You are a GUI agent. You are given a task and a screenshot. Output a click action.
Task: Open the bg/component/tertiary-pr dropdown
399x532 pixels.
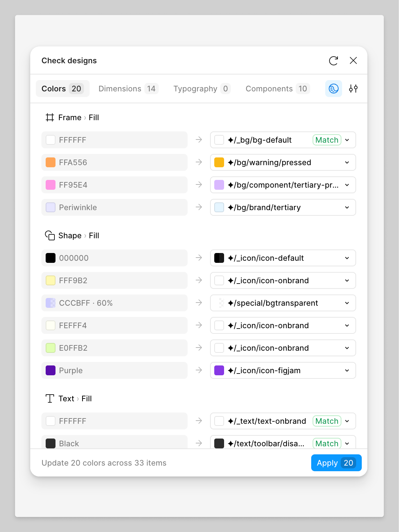(x=283, y=185)
